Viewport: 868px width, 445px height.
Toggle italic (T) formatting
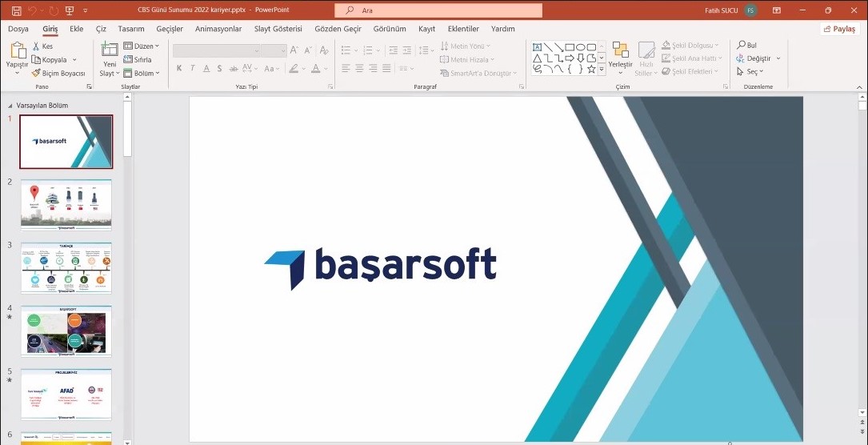point(192,69)
